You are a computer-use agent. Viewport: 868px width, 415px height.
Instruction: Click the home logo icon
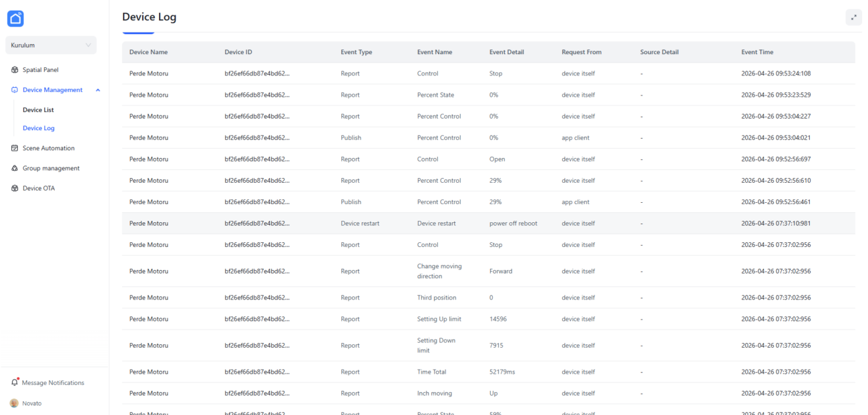point(15,19)
